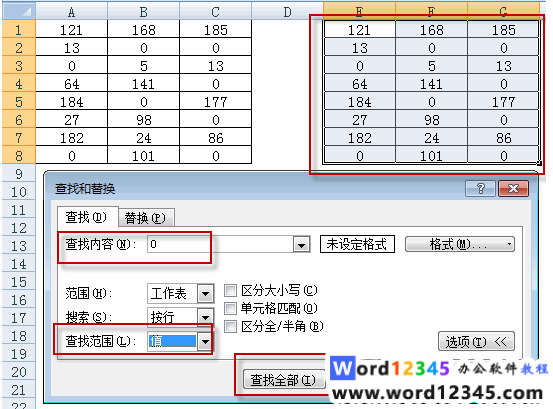Select row 7 header

coord(19,137)
